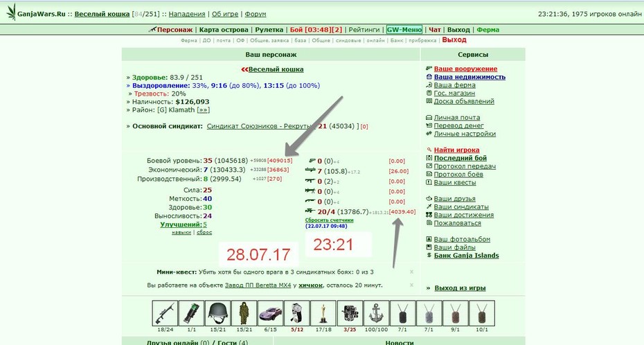
Task: Open Ваше вооружение service link
Action: click(x=465, y=69)
